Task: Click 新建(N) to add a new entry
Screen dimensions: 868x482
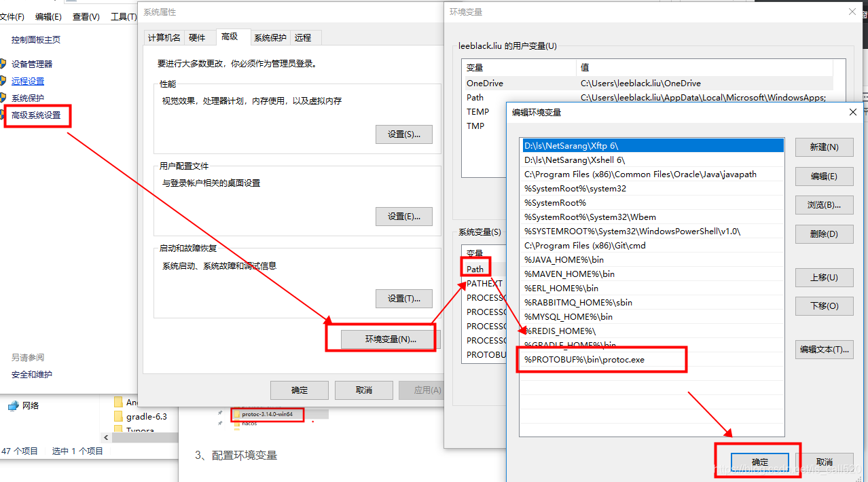Action: point(823,147)
